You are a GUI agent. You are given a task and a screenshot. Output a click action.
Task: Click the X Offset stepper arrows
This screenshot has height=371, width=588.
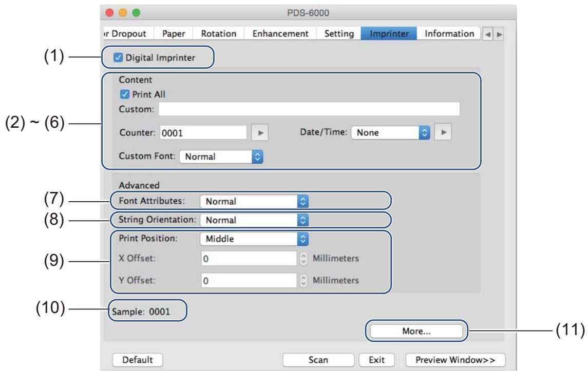[x=303, y=258]
